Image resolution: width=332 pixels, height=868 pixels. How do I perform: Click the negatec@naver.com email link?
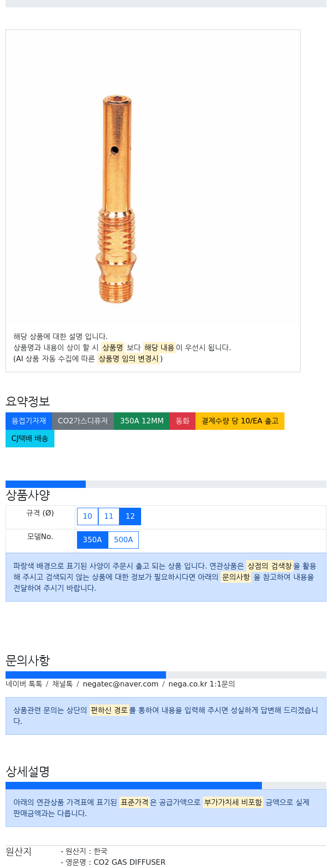(x=120, y=684)
